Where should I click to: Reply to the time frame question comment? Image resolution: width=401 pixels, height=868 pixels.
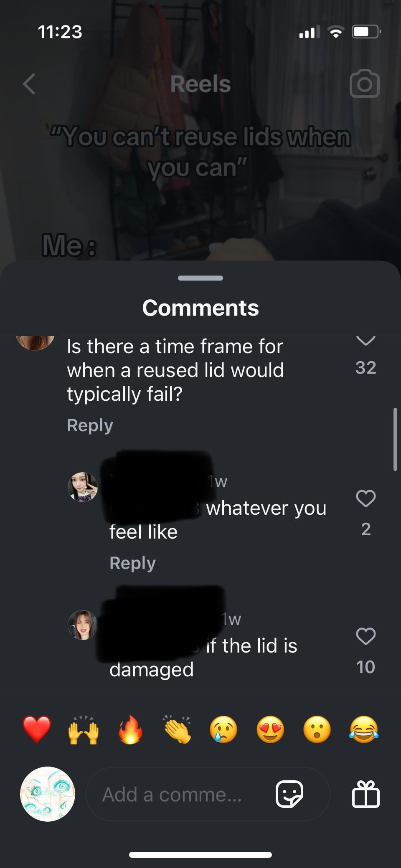pyautogui.click(x=90, y=425)
